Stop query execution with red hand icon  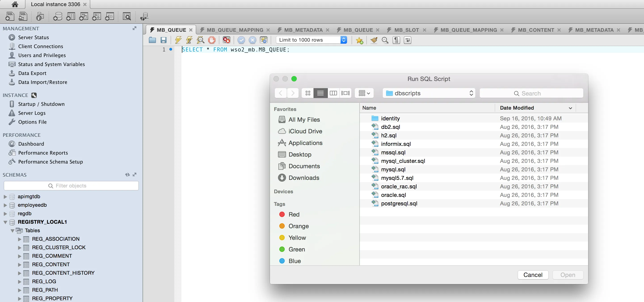coord(212,40)
